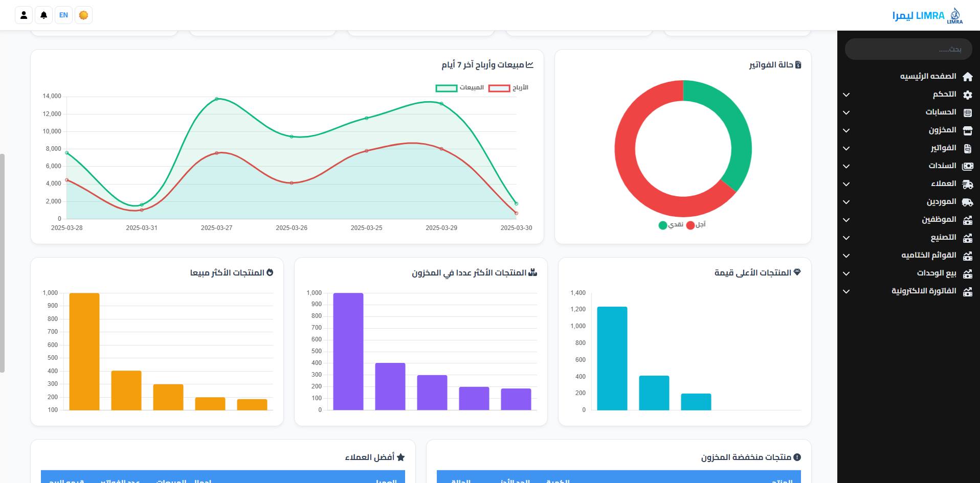
Task: Expand the الفواتير chevron
Action: point(846,148)
